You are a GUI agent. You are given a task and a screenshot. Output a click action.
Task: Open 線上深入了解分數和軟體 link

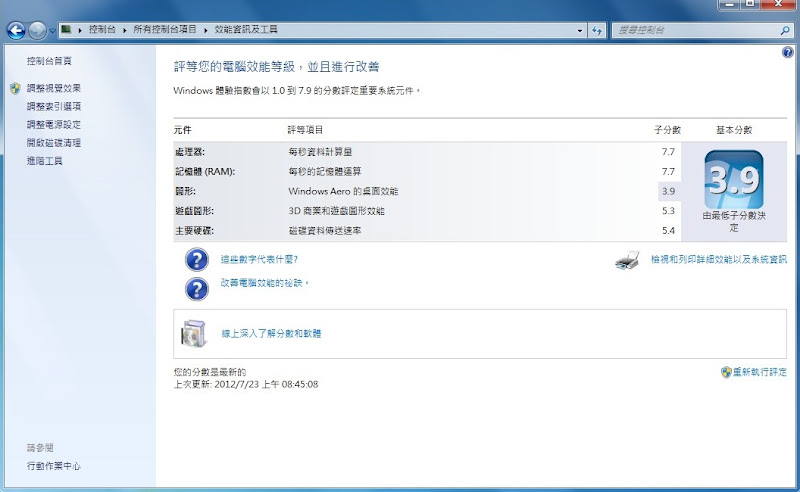coord(271,333)
